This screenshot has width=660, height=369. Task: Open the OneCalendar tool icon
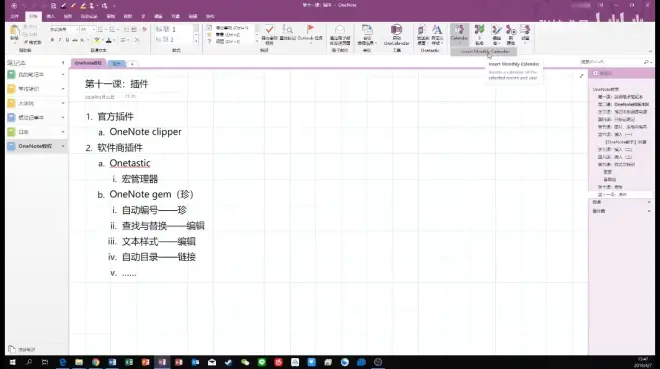tap(396, 35)
